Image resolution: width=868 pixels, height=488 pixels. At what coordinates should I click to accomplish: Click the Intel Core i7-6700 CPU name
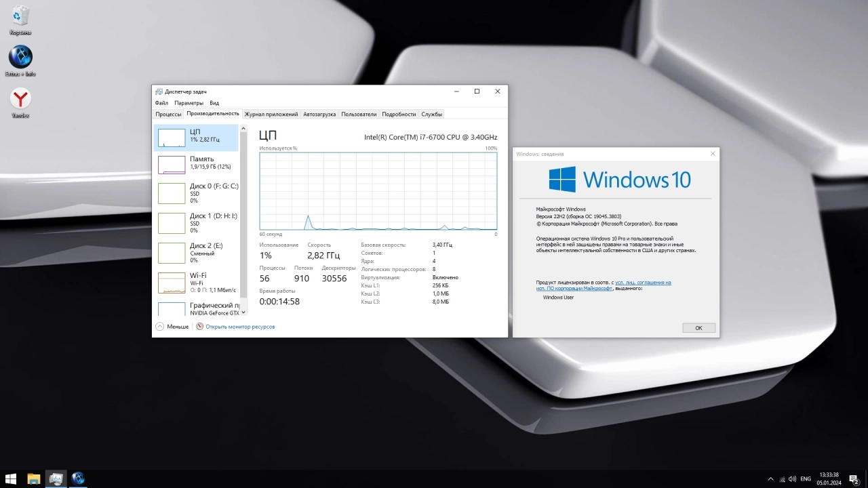431,137
